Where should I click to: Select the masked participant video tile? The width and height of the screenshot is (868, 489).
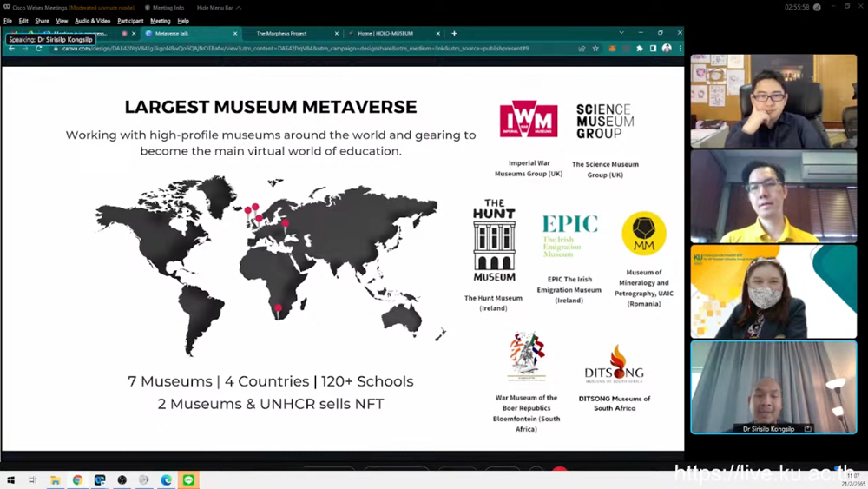(773, 292)
